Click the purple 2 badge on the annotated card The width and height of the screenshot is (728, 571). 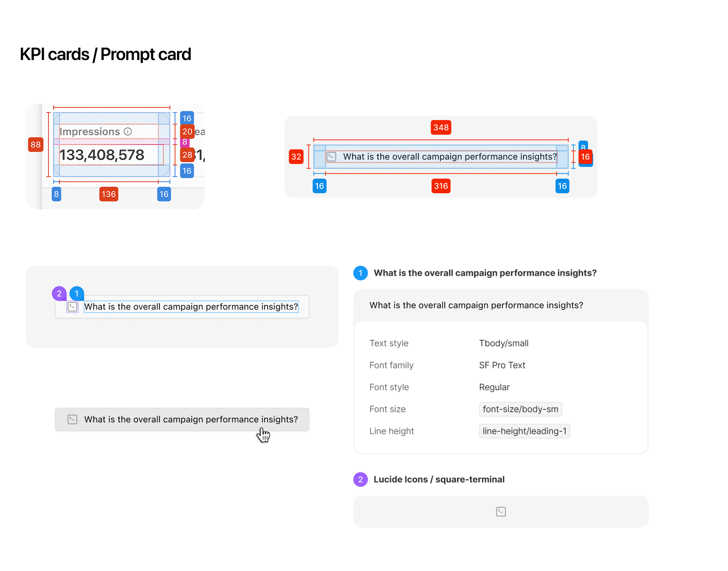[59, 293]
